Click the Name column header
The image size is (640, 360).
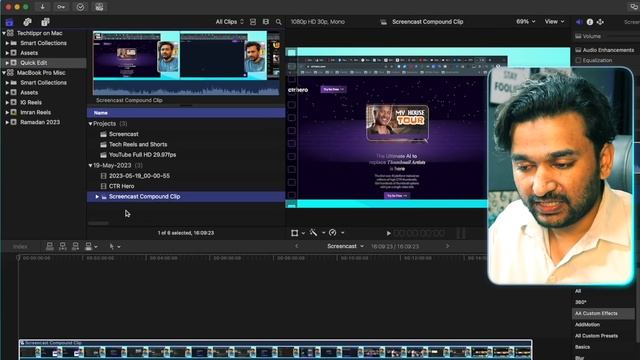(186, 113)
